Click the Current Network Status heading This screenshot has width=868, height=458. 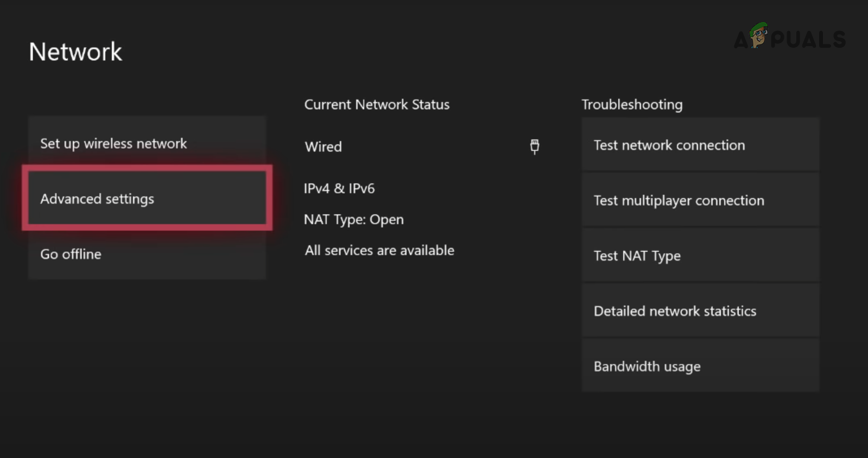pos(377,104)
